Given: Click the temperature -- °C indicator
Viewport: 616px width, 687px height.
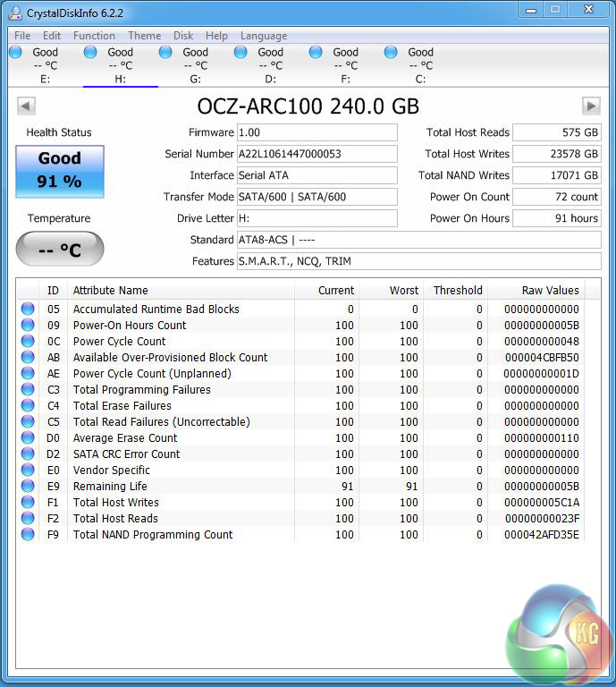Looking at the screenshot, I should 60,249.
